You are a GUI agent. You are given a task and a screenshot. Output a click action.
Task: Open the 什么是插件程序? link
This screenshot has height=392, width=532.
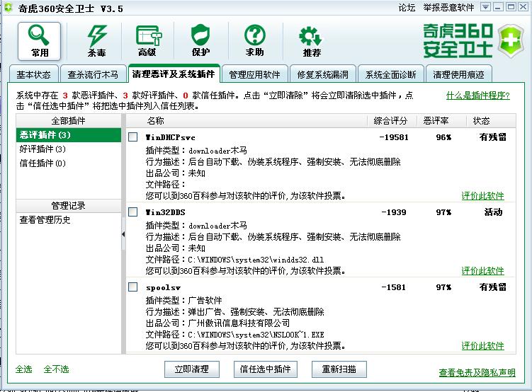tap(477, 96)
